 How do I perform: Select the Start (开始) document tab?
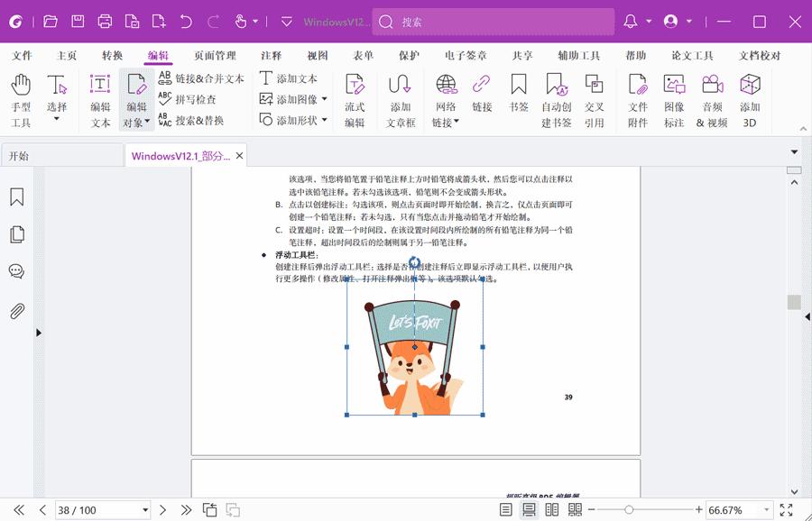coord(61,156)
